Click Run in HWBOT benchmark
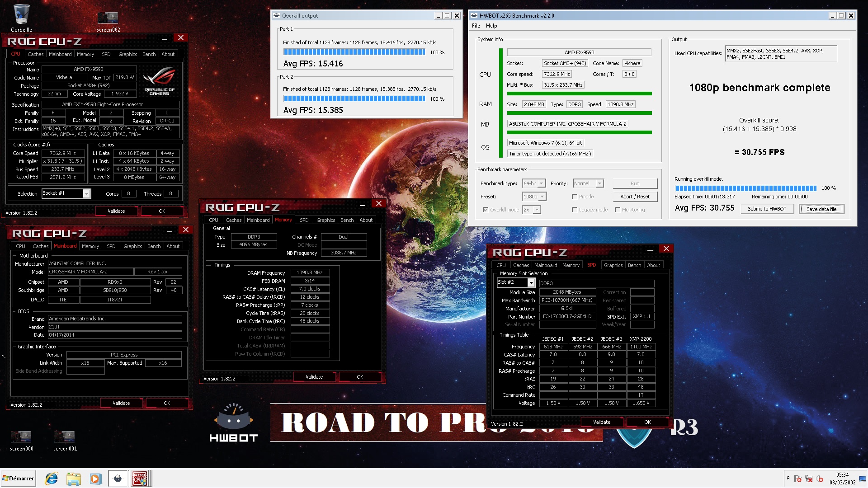 [635, 183]
